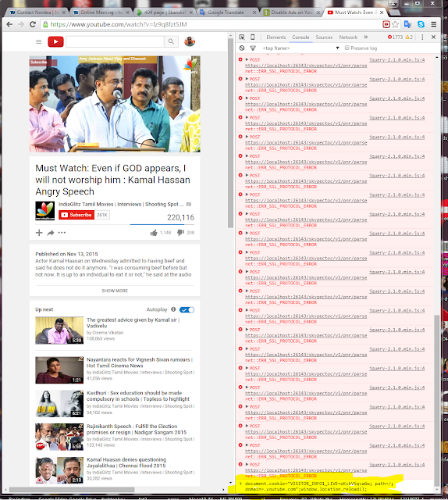Expand the second POST error entry

click(247, 79)
